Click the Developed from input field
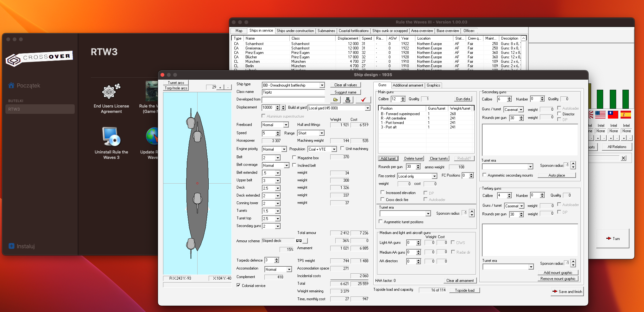 [294, 100]
